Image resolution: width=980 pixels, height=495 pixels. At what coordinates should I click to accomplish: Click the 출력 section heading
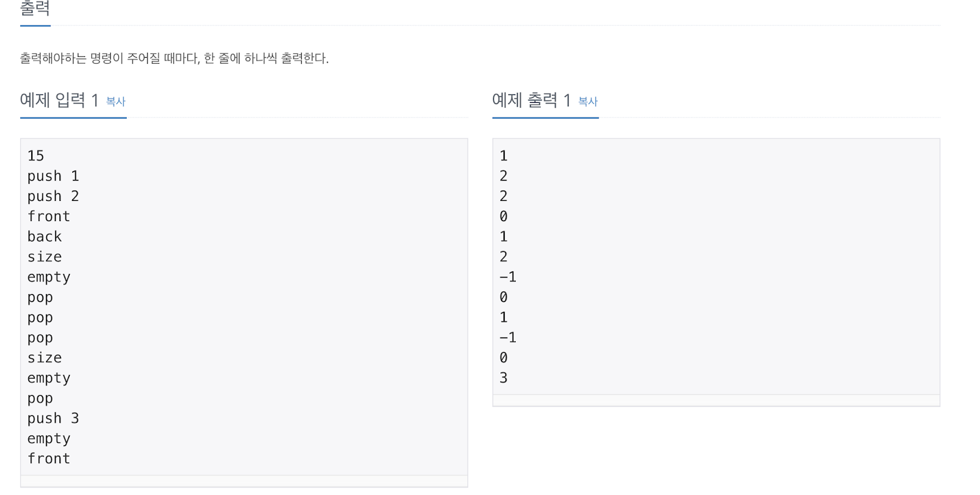click(35, 9)
